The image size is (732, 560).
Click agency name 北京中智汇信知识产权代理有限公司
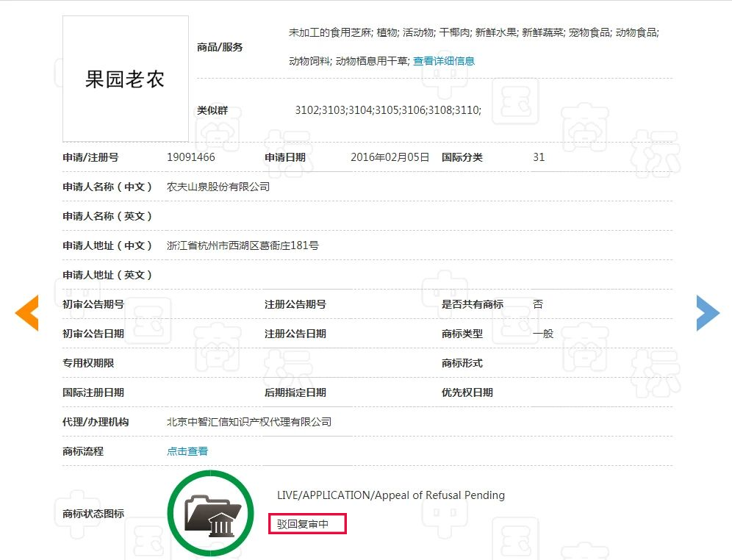249,422
